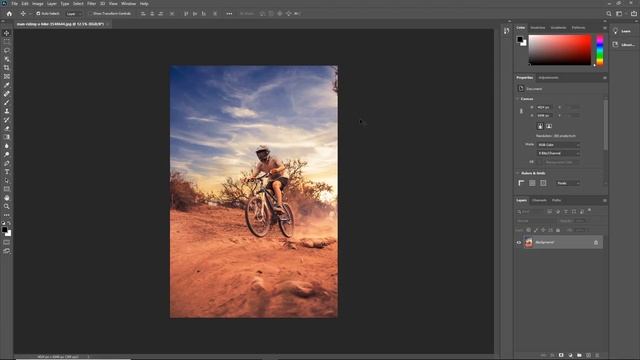Toggle the grid button in Rulers & Grids
Viewport: 640px width, 360px height.
pyautogui.click(x=532, y=183)
